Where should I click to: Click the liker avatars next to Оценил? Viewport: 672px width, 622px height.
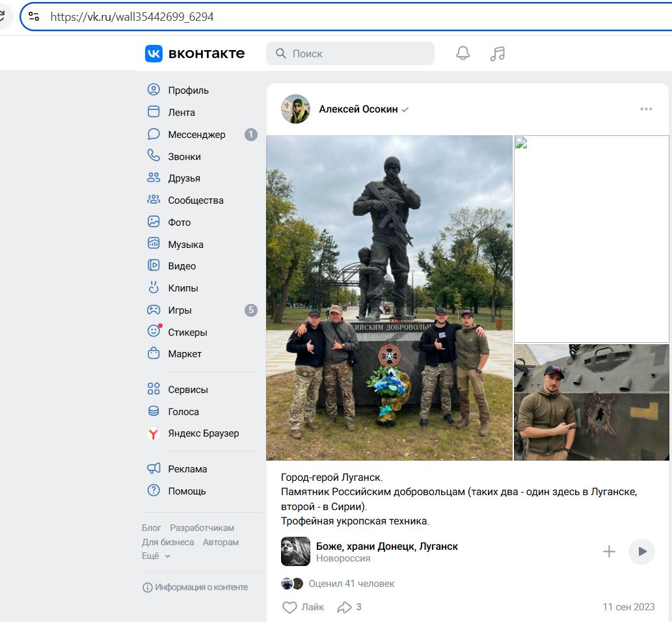coord(292,584)
